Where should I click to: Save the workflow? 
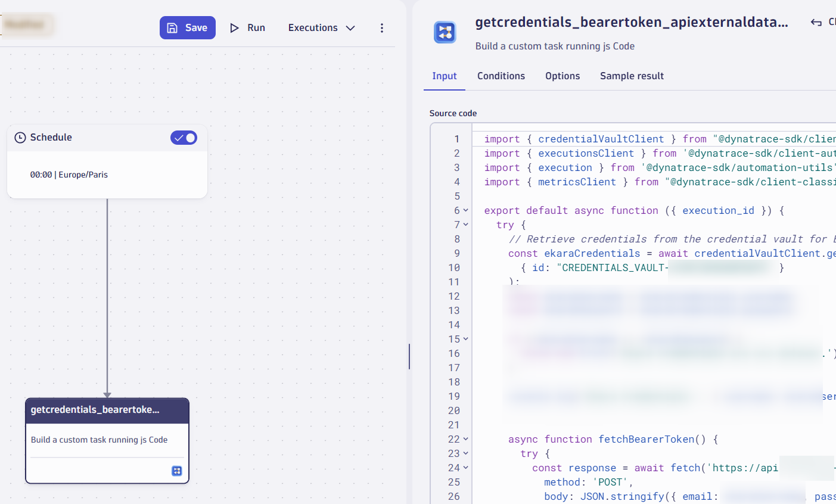point(187,27)
